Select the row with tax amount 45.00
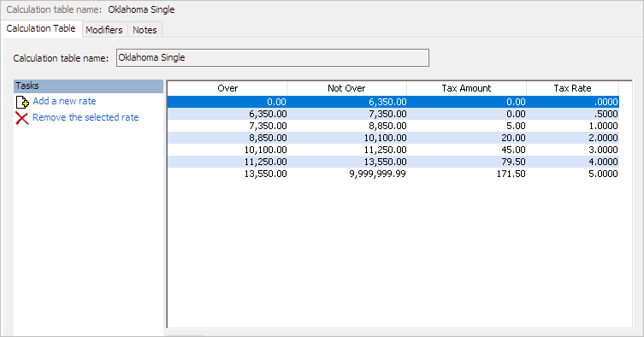Image resolution: width=644 pixels, height=337 pixels. [x=393, y=150]
